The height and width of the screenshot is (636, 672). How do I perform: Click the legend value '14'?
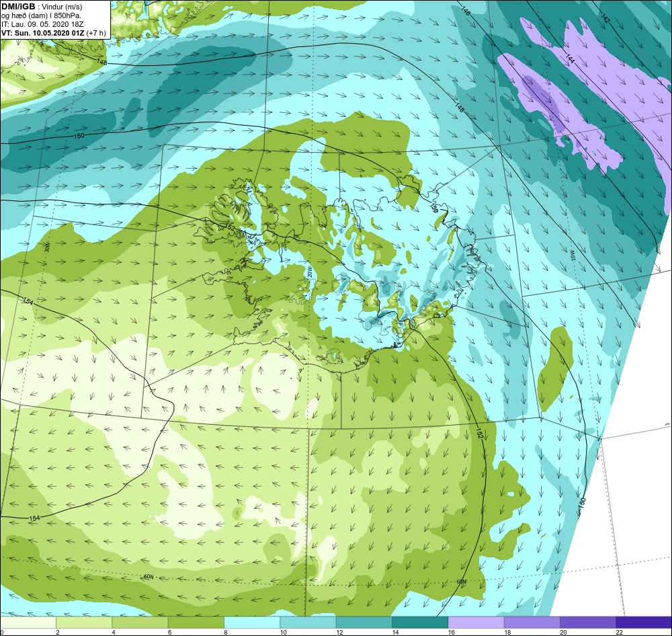coord(395,632)
